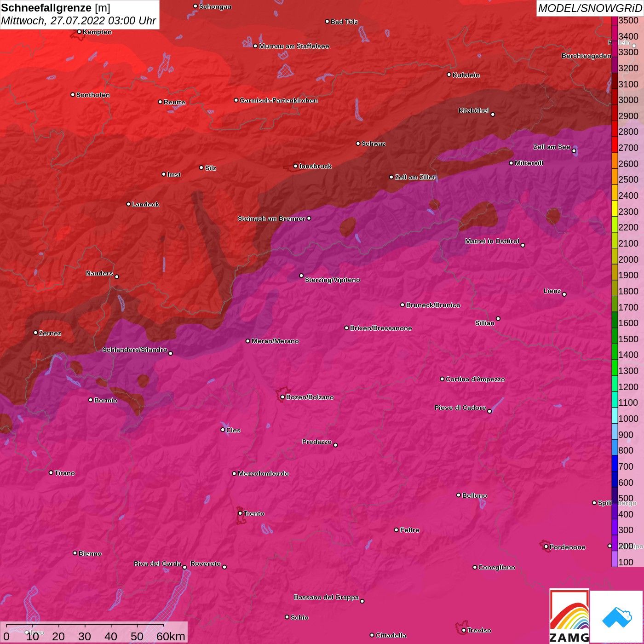
Task: Click the Mezzolombardo label
Action: pos(263,473)
